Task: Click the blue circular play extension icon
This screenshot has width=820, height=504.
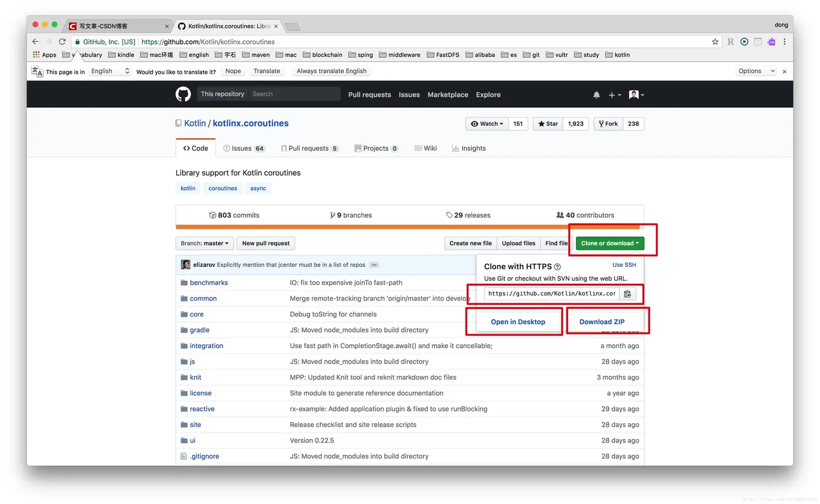Action: [x=744, y=42]
